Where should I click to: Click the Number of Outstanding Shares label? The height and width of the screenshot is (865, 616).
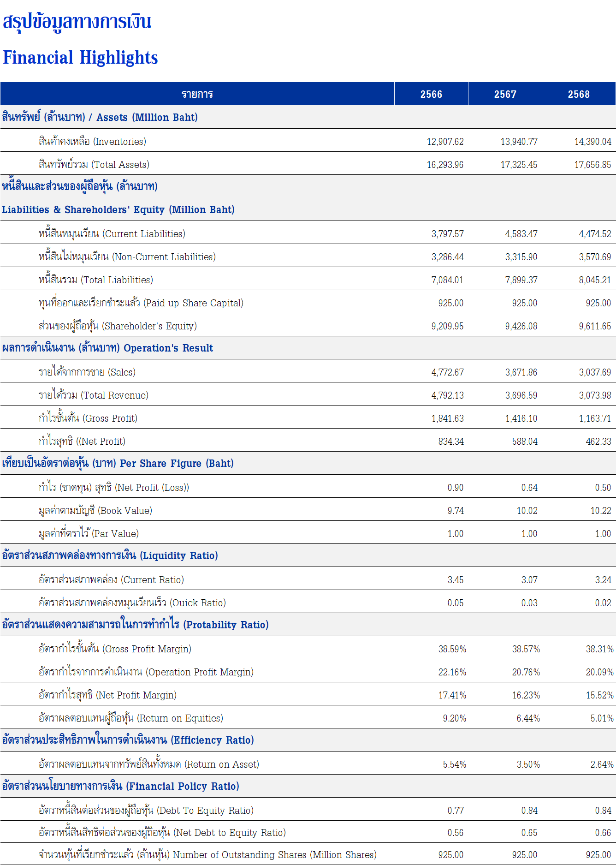point(207,855)
